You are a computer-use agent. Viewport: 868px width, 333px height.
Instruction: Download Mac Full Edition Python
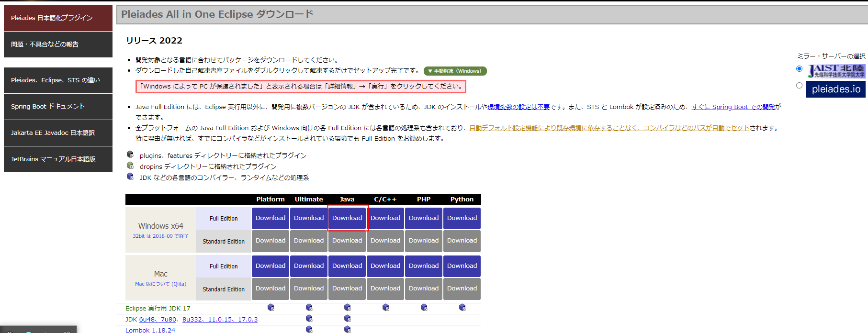(462, 266)
